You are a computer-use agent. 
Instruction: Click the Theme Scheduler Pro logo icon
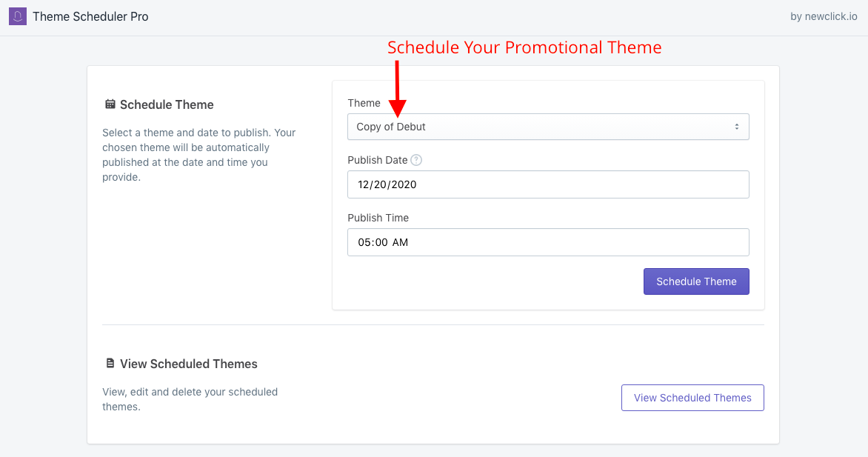pyautogui.click(x=18, y=16)
